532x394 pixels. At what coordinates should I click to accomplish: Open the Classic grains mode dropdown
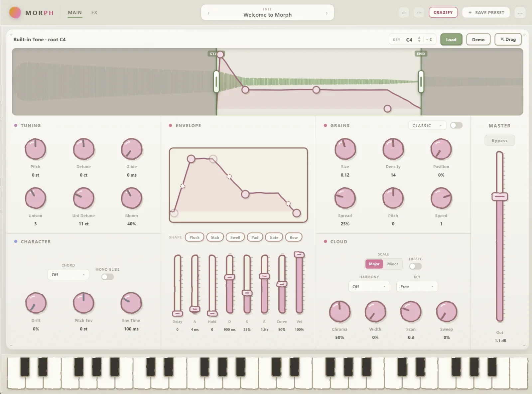point(427,125)
